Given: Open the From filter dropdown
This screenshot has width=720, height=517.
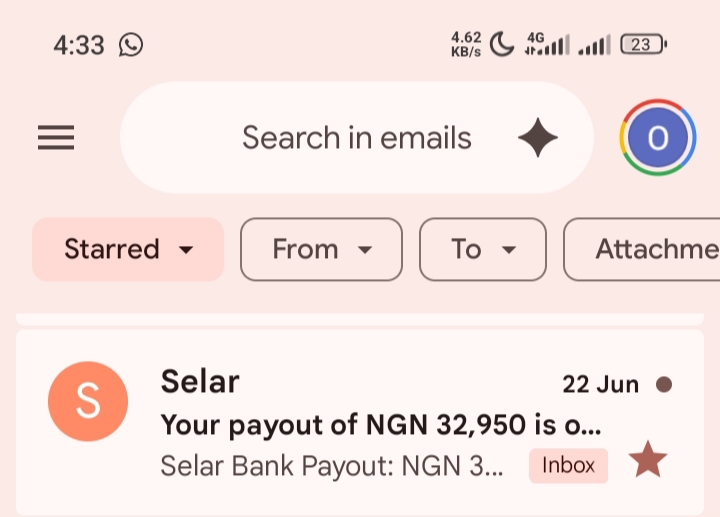Looking at the screenshot, I should 321,249.
